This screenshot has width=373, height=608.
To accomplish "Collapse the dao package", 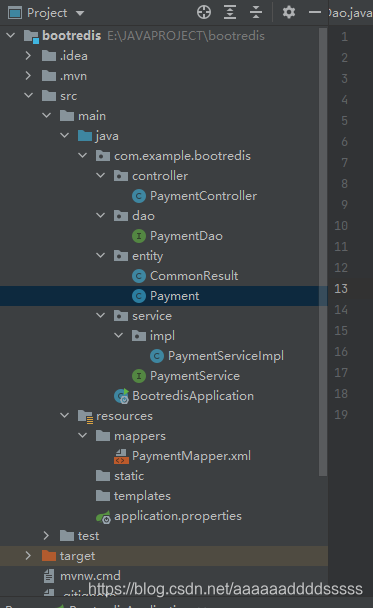I will click(x=100, y=216).
